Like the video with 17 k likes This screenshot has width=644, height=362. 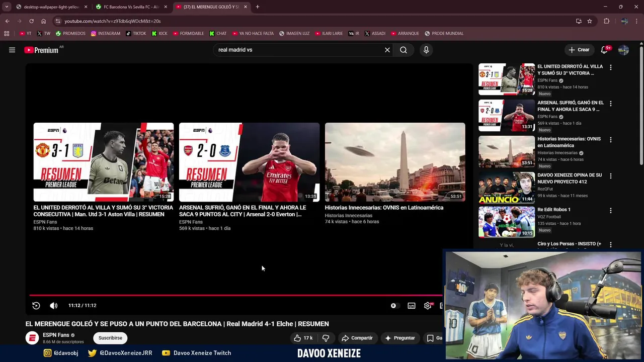tap(303, 338)
